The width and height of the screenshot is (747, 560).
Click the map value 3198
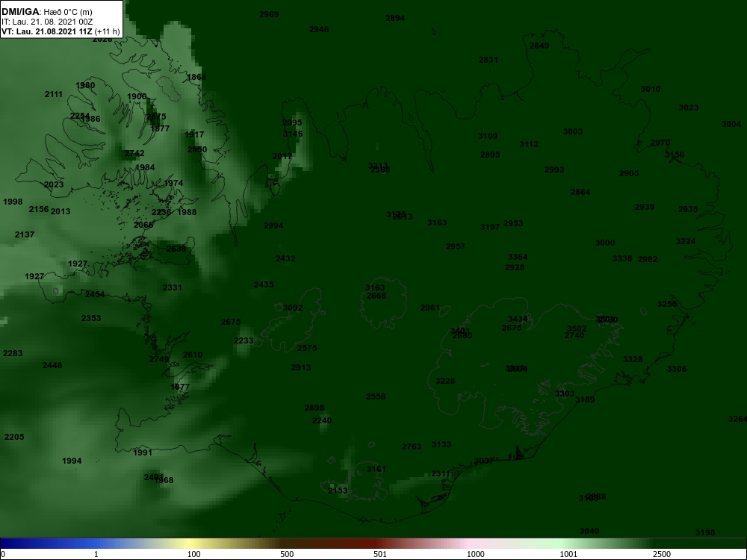[x=705, y=533]
